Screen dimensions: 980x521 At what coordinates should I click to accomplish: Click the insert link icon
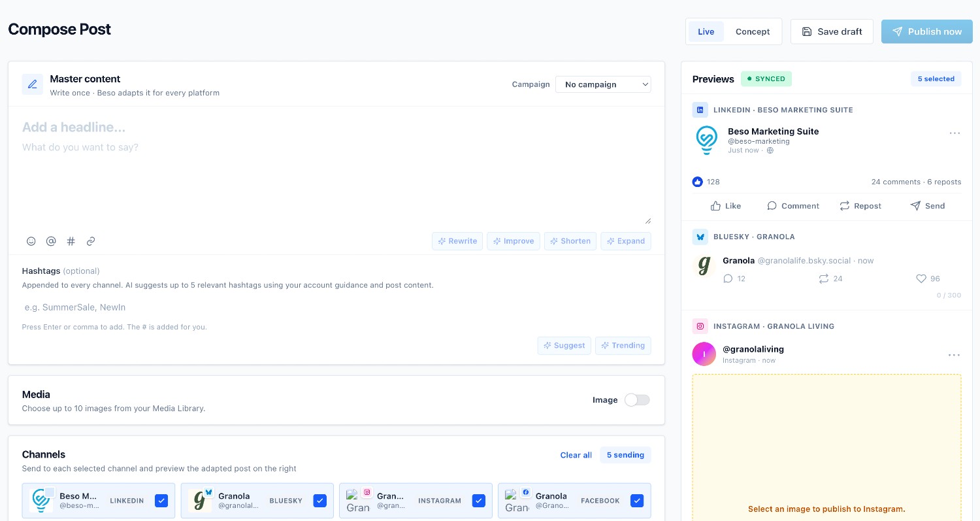click(x=91, y=241)
